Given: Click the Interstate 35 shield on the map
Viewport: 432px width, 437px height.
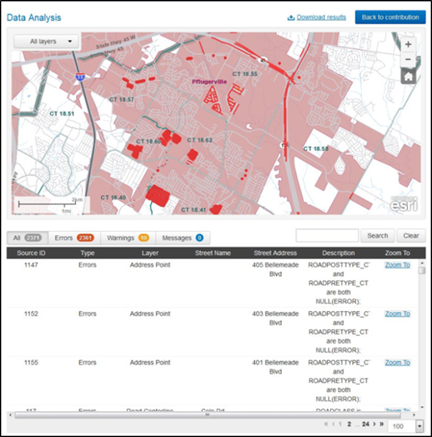Looking at the screenshot, I should tap(80, 77).
